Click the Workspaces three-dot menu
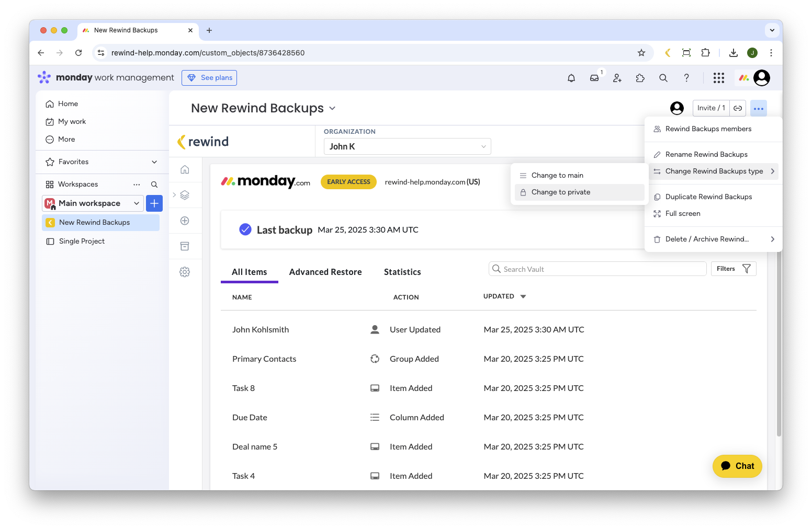The height and width of the screenshot is (529, 812). point(137,185)
